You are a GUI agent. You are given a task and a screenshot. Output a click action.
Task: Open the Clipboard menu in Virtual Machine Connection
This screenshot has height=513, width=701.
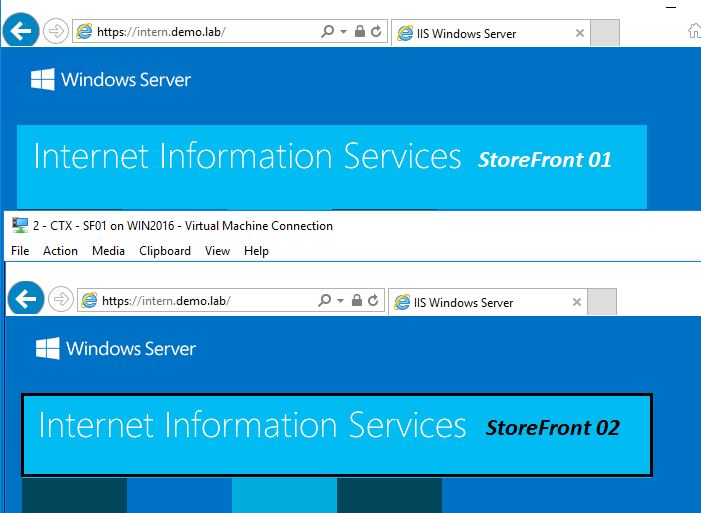[165, 251]
